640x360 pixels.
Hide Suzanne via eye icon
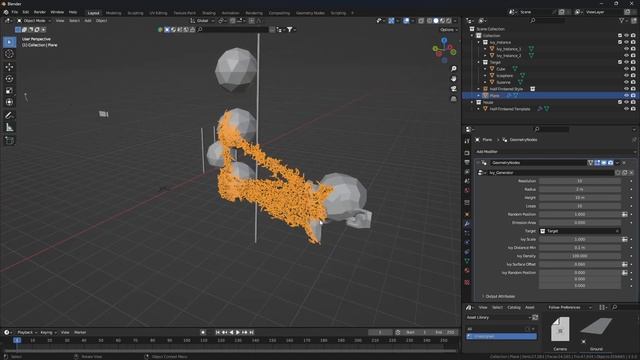tap(627, 82)
